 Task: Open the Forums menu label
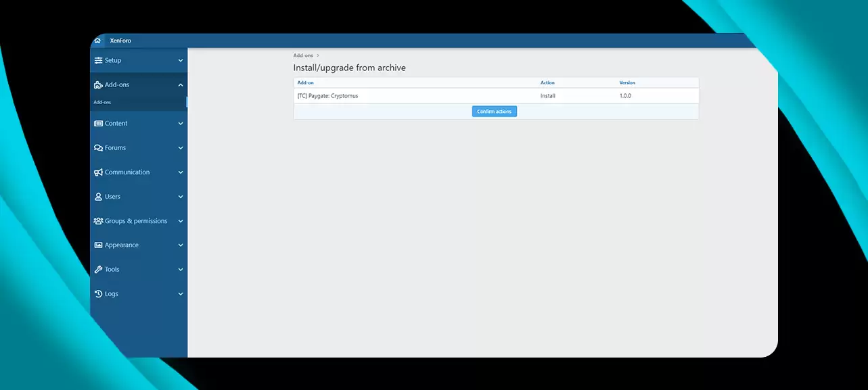coord(115,148)
